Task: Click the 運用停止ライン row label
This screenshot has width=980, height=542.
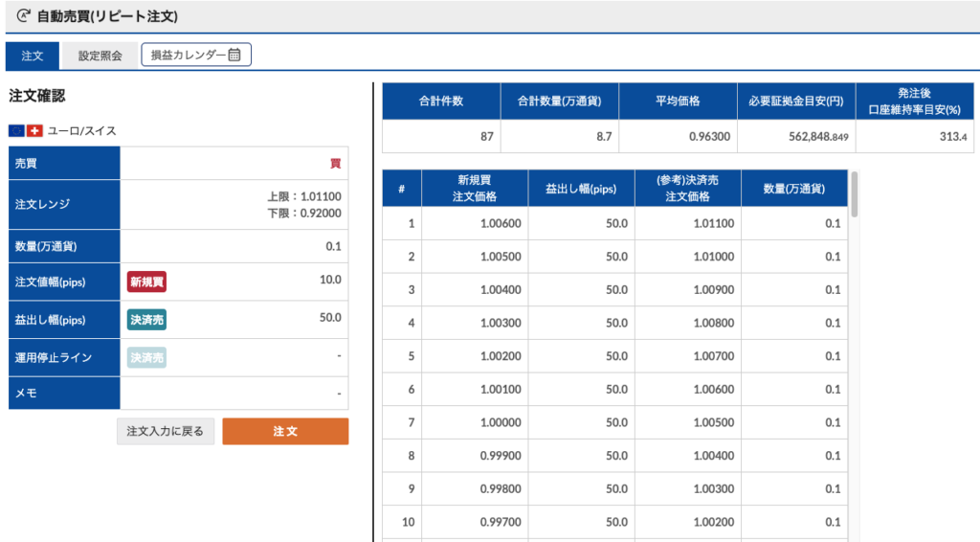Action: pyautogui.click(x=54, y=357)
